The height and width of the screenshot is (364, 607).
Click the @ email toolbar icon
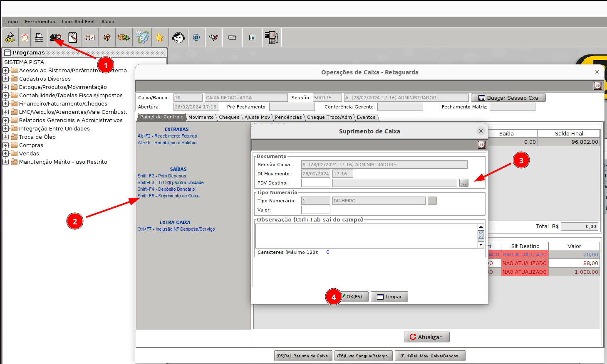196,37
